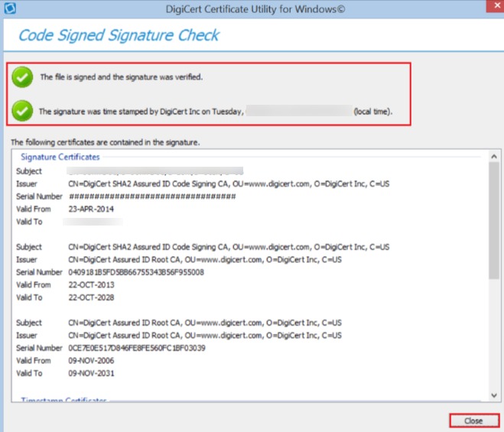Image resolution: width=504 pixels, height=432 pixels.
Task: Close the DigiCert Utility window with the red X
Action: (x=496, y=6)
